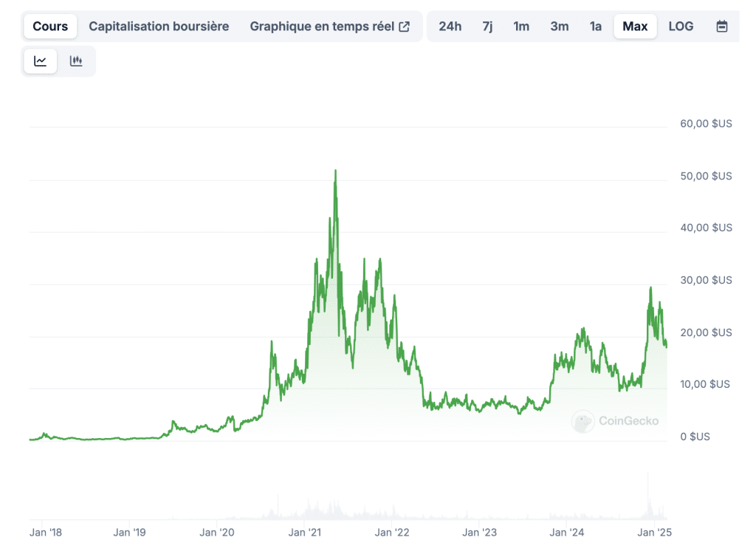Open the calendar date range picker
The height and width of the screenshot is (557, 756).
(721, 27)
